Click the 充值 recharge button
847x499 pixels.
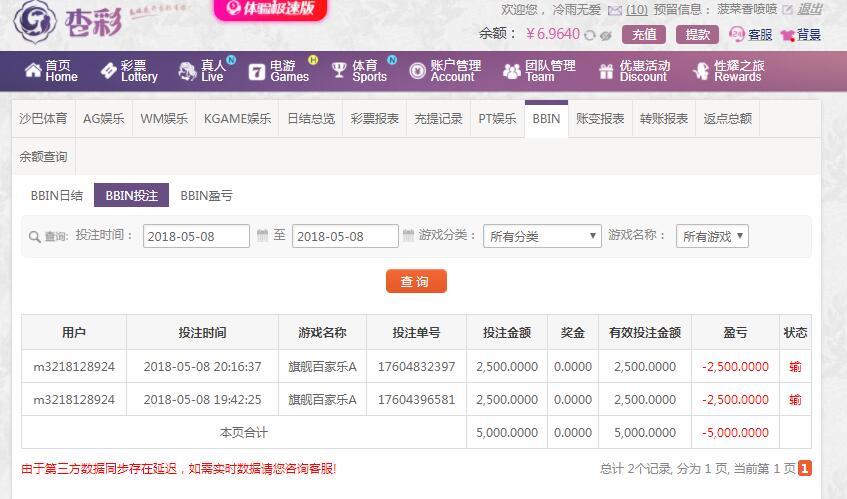coord(645,34)
